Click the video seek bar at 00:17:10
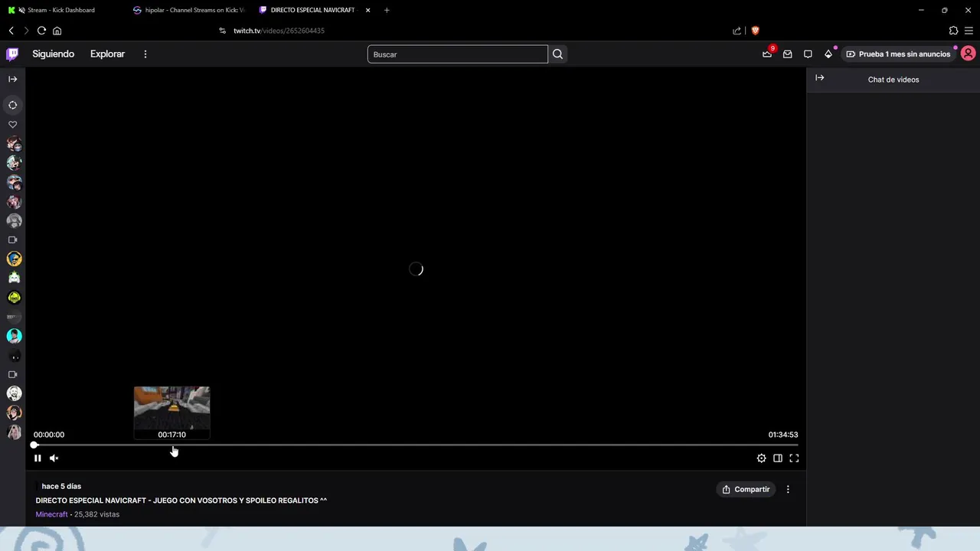 click(171, 445)
